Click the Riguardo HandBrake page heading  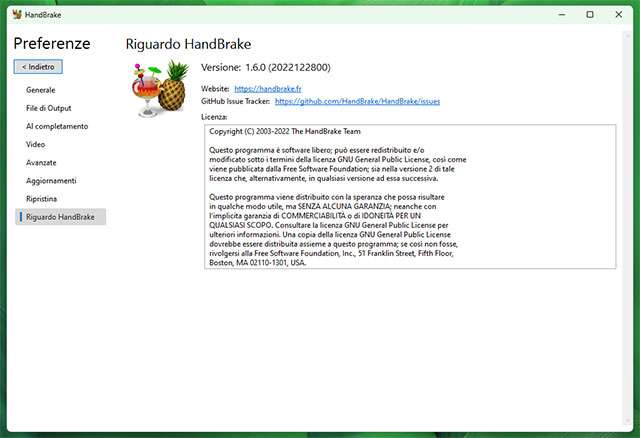188,44
